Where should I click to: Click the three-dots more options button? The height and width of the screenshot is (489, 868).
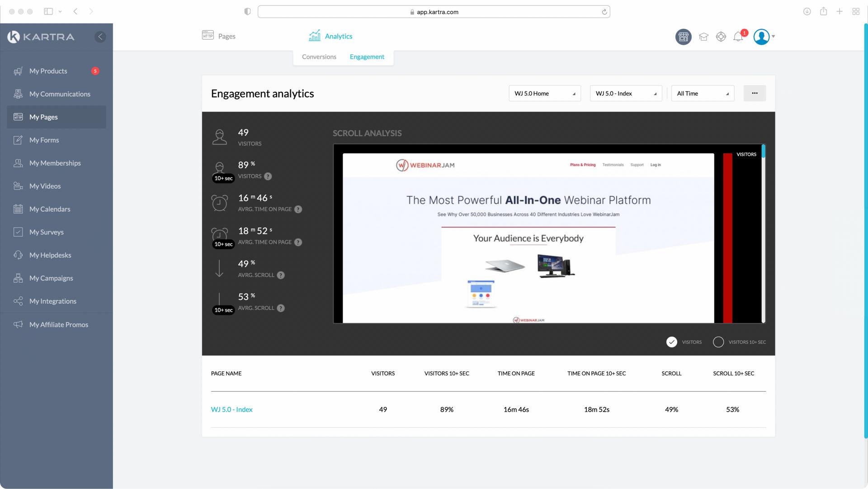[755, 93]
